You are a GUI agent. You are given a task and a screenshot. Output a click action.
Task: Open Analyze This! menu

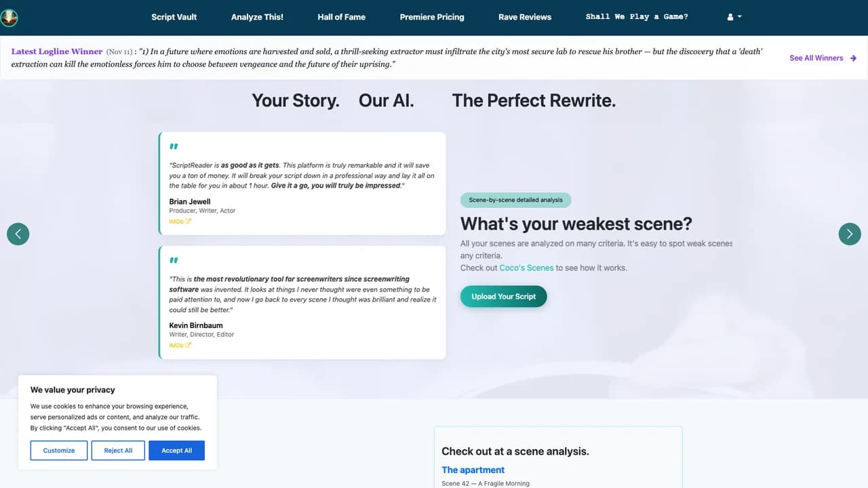click(x=257, y=17)
